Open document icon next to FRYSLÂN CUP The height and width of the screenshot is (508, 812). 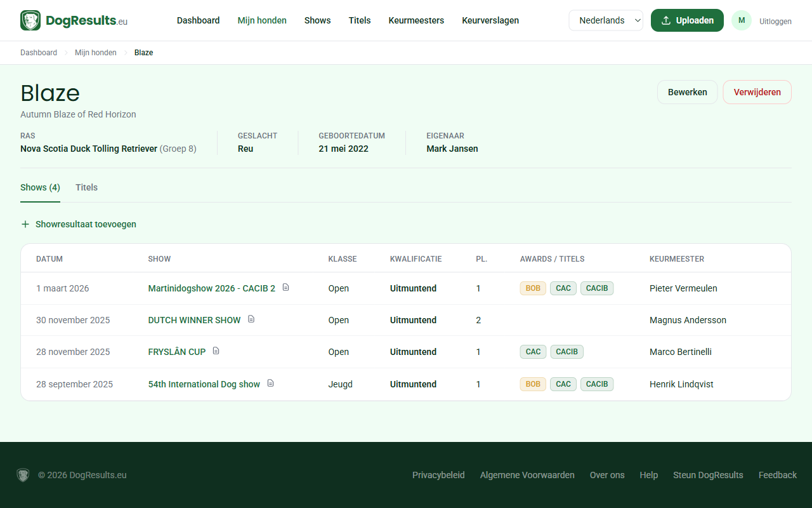coord(216,351)
